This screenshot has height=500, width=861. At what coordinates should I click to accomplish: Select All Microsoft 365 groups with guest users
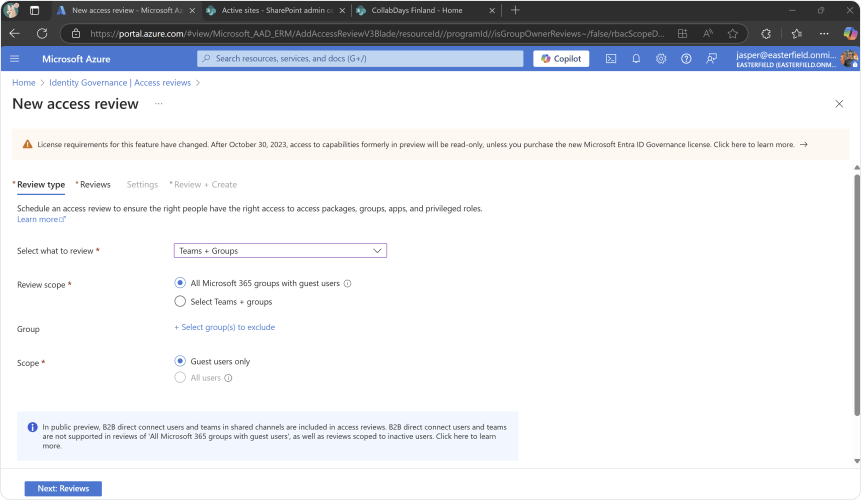pos(180,283)
